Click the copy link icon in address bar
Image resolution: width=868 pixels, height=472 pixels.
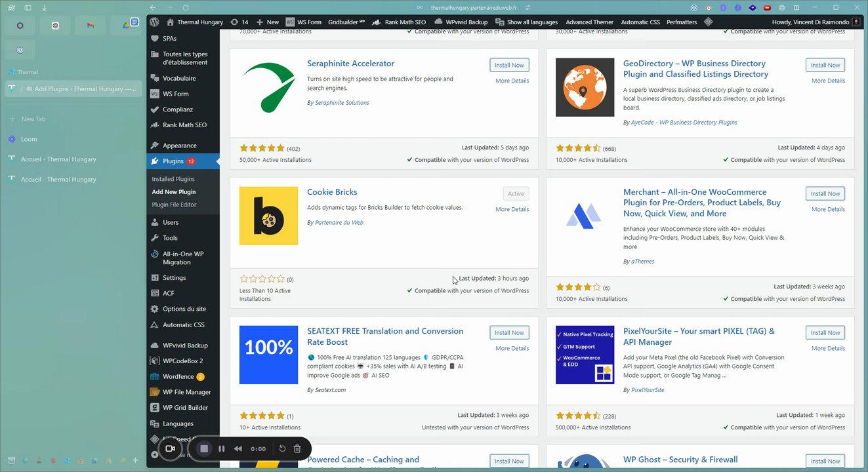click(420, 8)
